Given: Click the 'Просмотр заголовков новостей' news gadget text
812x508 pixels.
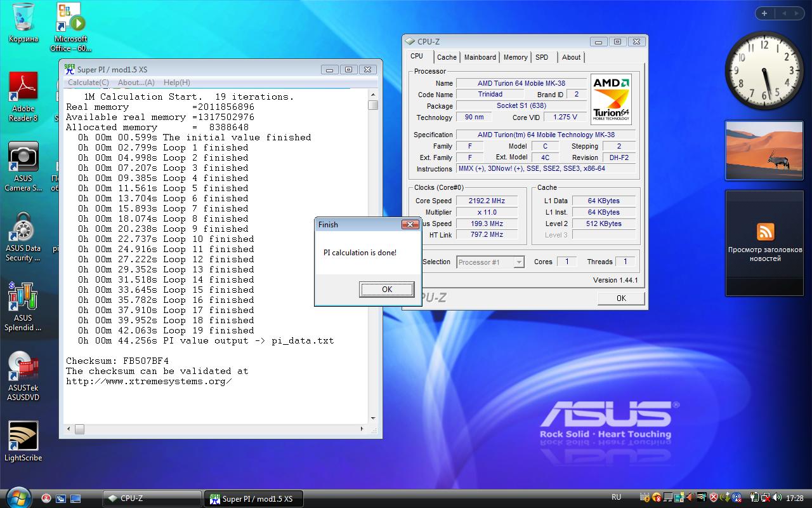Looking at the screenshot, I should (x=765, y=254).
